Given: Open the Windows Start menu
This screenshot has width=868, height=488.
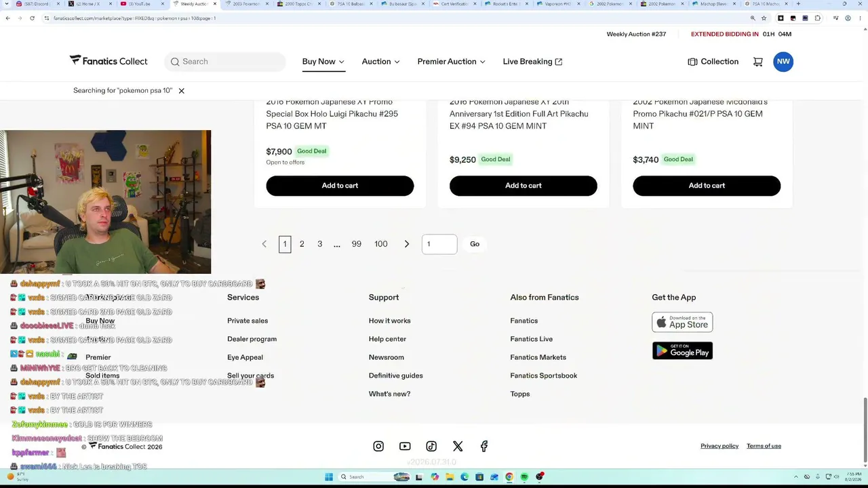Looking at the screenshot, I should tap(329, 477).
